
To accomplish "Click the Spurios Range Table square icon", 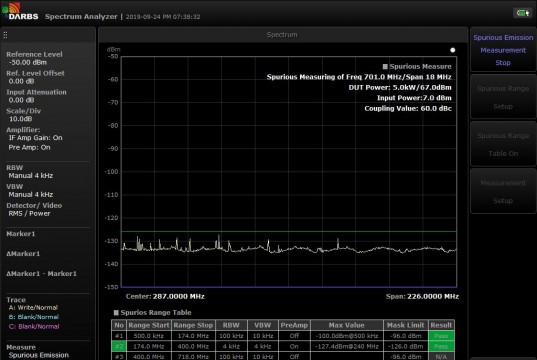I will click(x=116, y=312).
